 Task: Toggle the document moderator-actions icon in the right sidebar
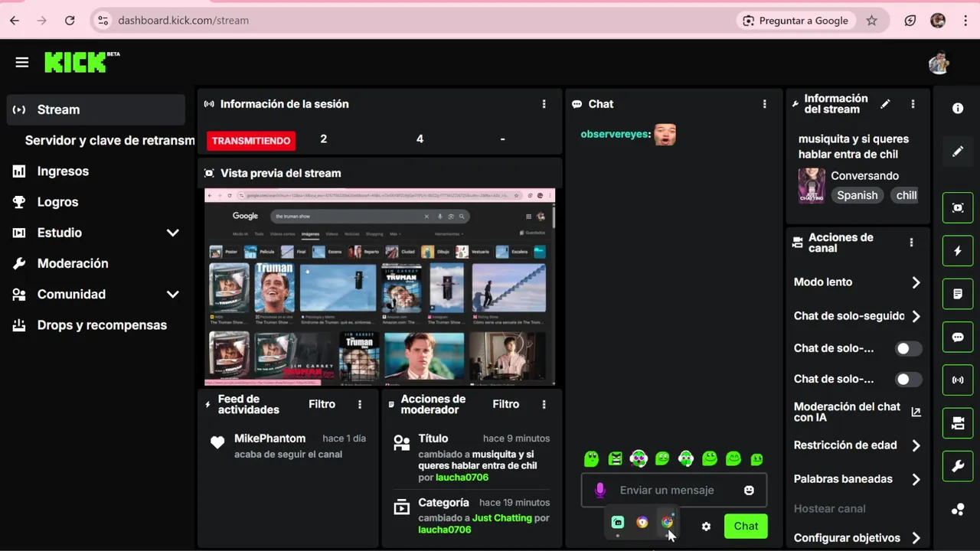pyautogui.click(x=958, y=294)
